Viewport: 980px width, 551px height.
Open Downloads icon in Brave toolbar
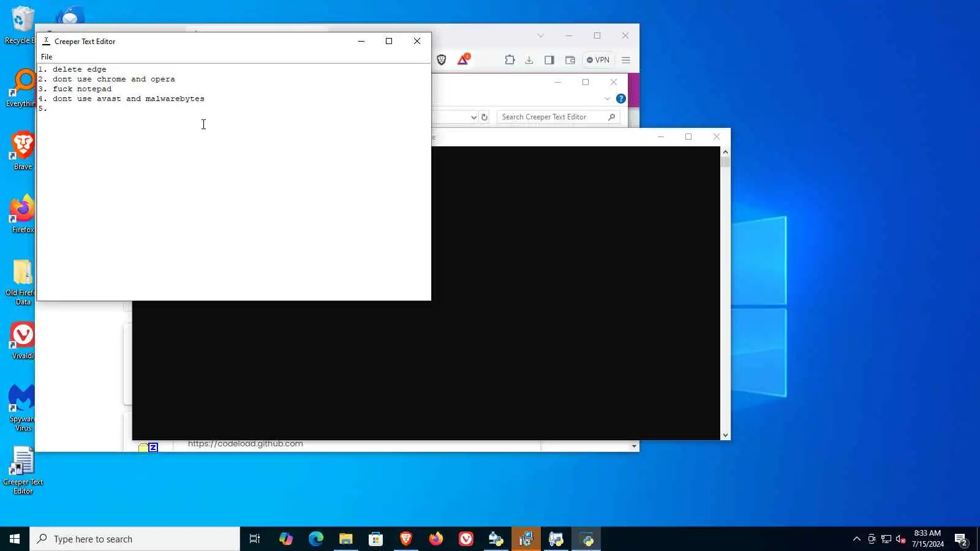point(529,60)
